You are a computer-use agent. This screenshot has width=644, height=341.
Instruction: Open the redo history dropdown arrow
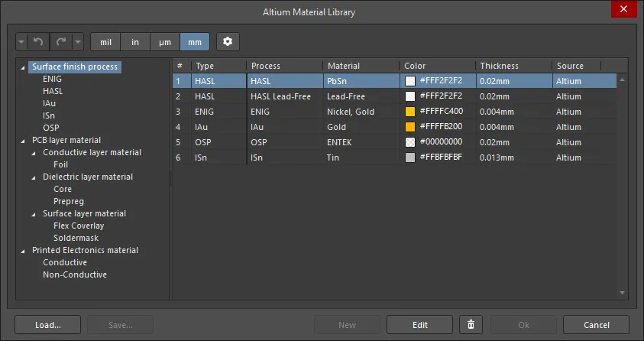click(78, 42)
